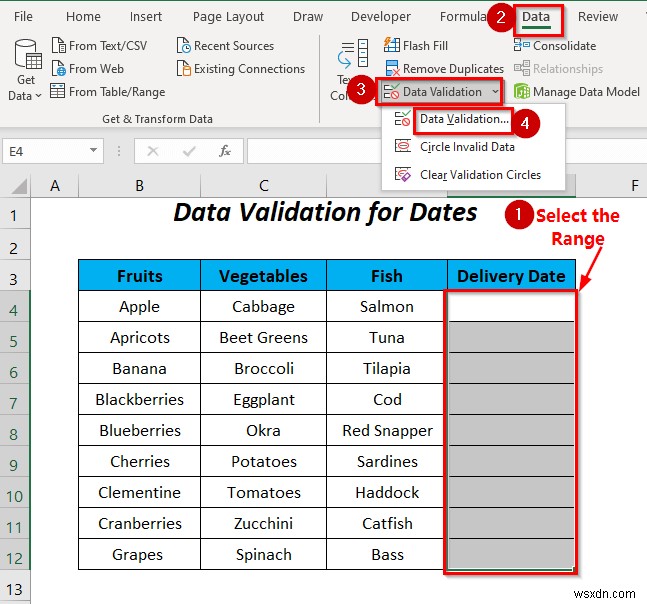Click the Text to Columns icon

coord(353,54)
